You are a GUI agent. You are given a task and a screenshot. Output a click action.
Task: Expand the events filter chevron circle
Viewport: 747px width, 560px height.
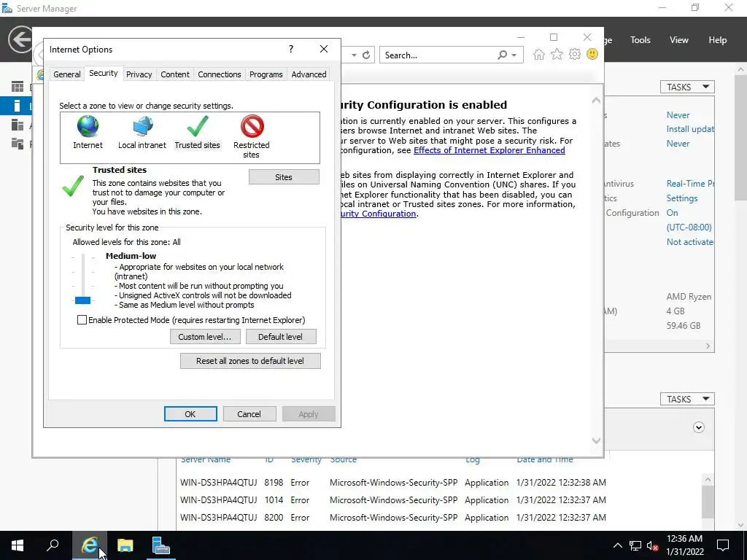tap(698, 427)
